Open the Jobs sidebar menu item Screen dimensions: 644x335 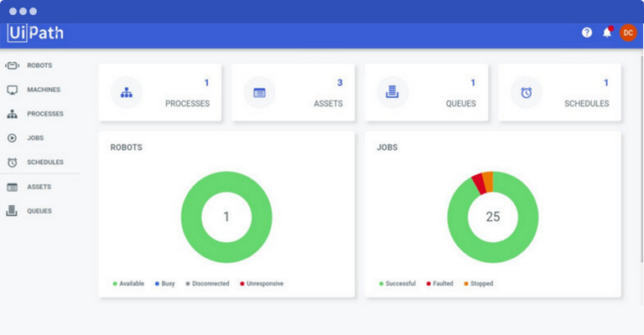click(x=35, y=138)
